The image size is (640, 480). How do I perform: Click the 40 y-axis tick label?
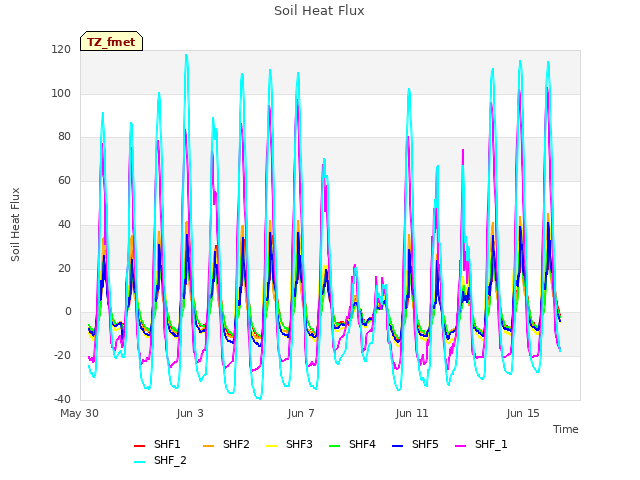pos(64,224)
